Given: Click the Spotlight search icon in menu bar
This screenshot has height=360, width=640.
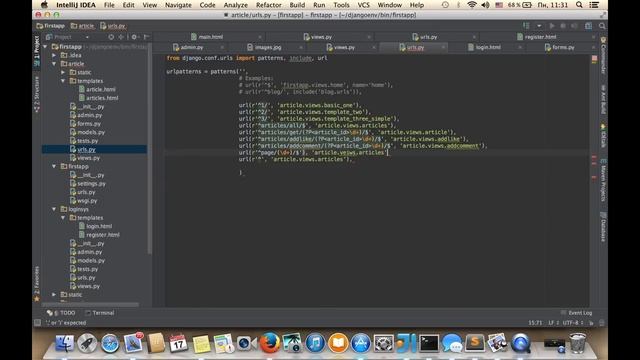Looking at the screenshot, I should tap(579, 5).
